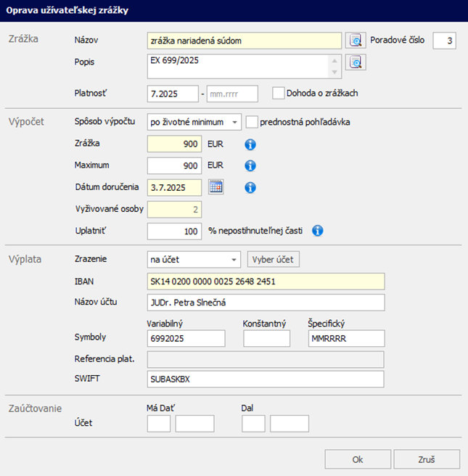Click Platnosť end field mm.rrrr
Image resolution: width=468 pixels, height=476 pixels.
[232, 94]
